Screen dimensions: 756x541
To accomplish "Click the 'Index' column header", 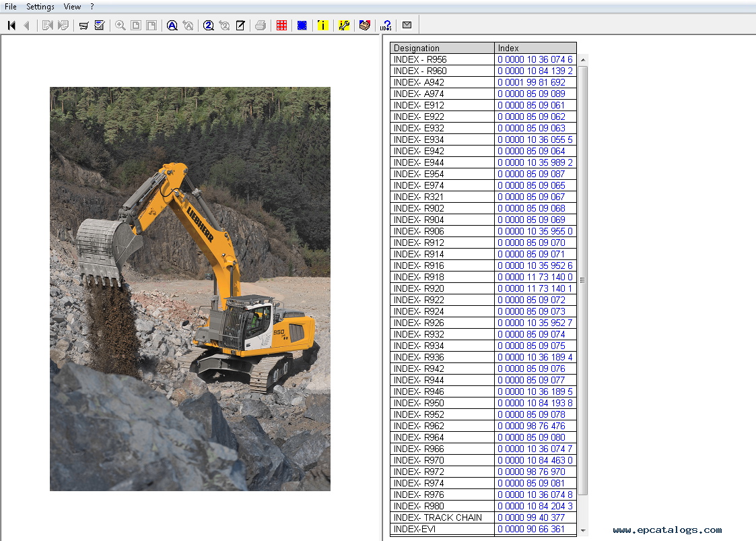I will (535, 48).
